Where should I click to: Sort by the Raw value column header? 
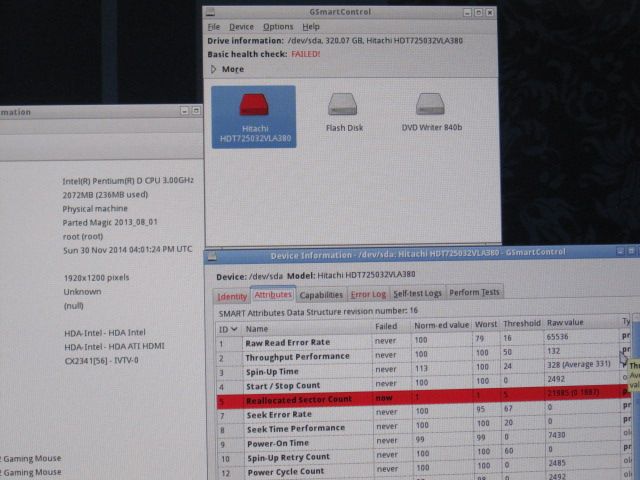[581, 322]
